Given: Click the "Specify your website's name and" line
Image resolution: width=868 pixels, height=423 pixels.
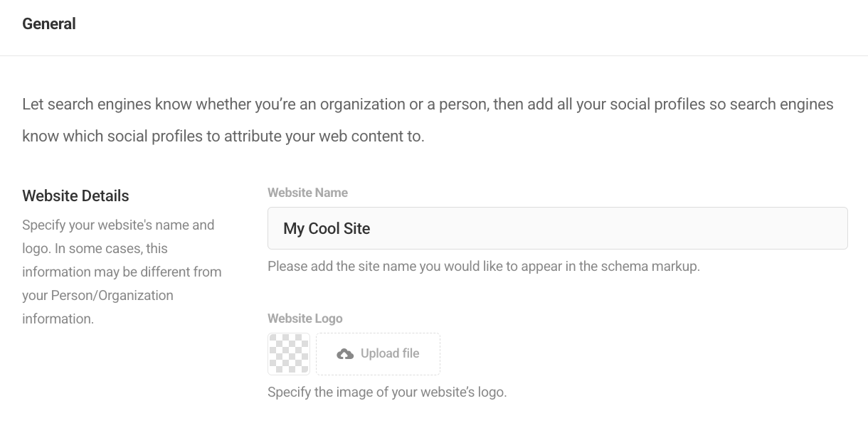Looking at the screenshot, I should click(x=118, y=225).
